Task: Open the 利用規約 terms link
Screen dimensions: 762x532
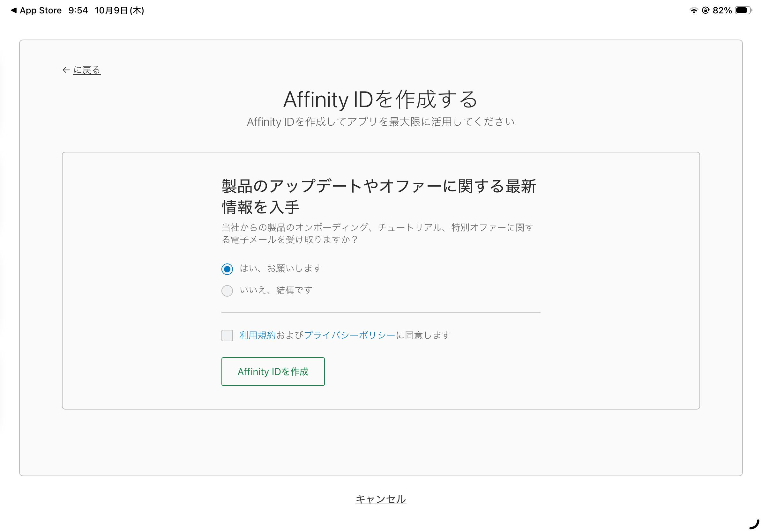Action: tap(258, 335)
